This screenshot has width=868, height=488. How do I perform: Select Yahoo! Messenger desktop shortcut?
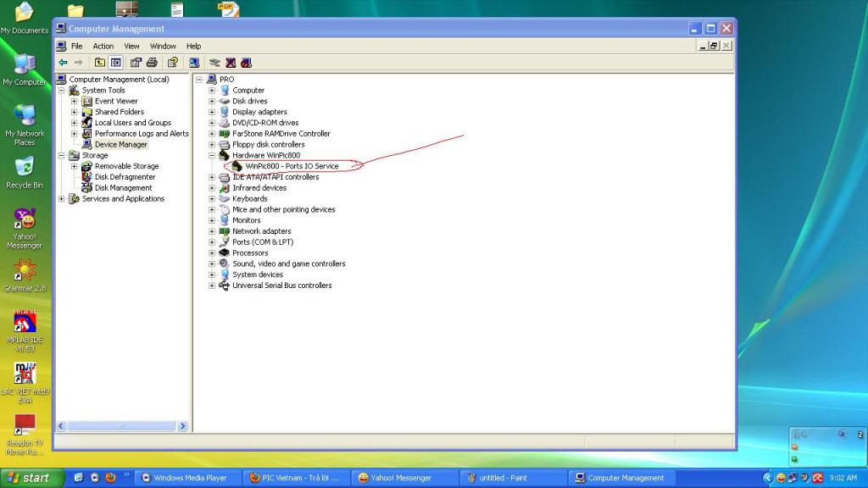[25, 229]
